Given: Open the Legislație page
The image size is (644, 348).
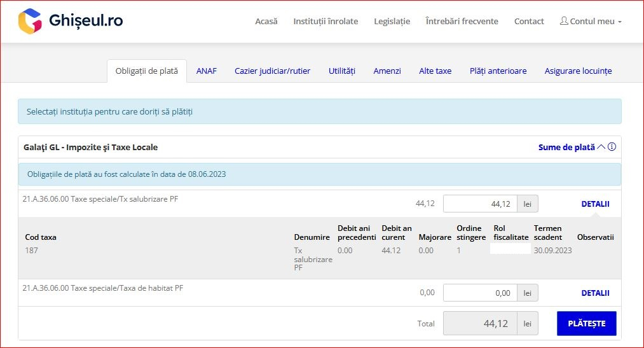Looking at the screenshot, I should coord(392,21).
